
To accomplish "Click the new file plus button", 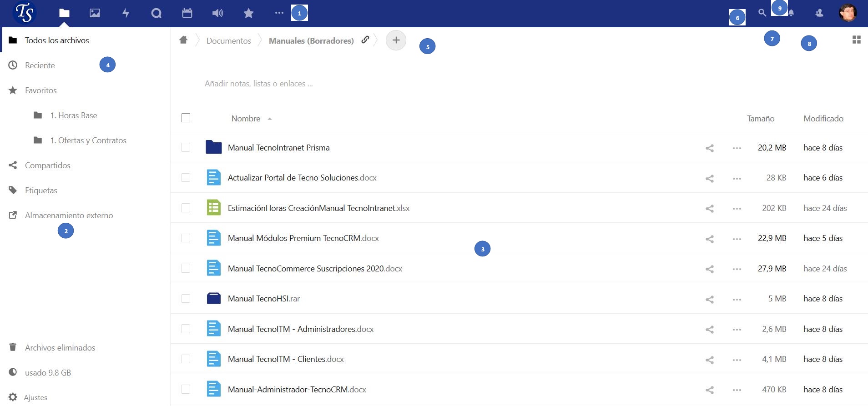I will coord(396,40).
